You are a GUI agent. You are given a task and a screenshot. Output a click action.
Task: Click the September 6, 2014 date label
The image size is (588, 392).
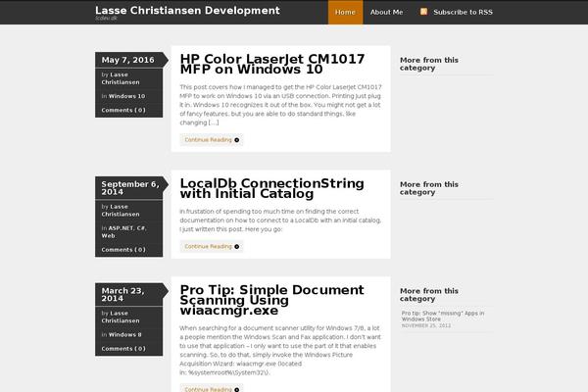130,188
